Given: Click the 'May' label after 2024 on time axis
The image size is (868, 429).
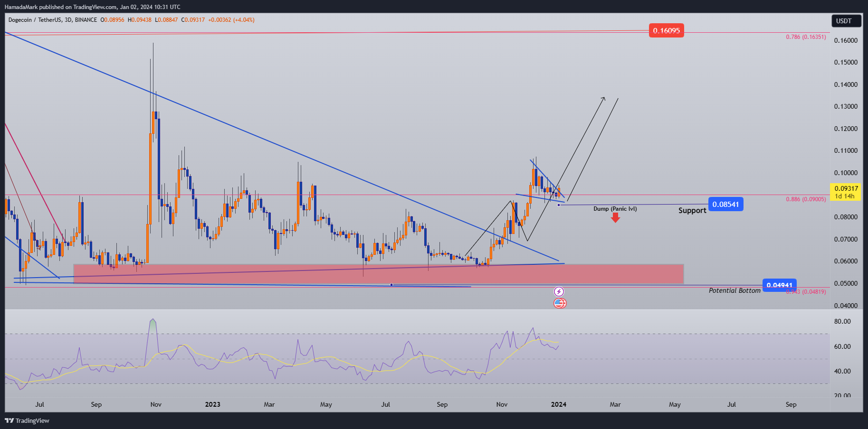Looking at the screenshot, I should pos(675,404).
